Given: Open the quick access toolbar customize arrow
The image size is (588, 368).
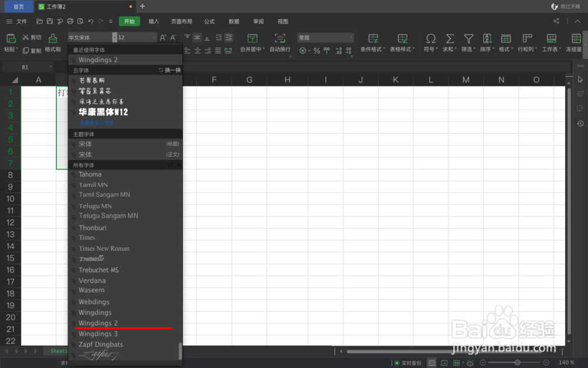Looking at the screenshot, I should coord(111,21).
